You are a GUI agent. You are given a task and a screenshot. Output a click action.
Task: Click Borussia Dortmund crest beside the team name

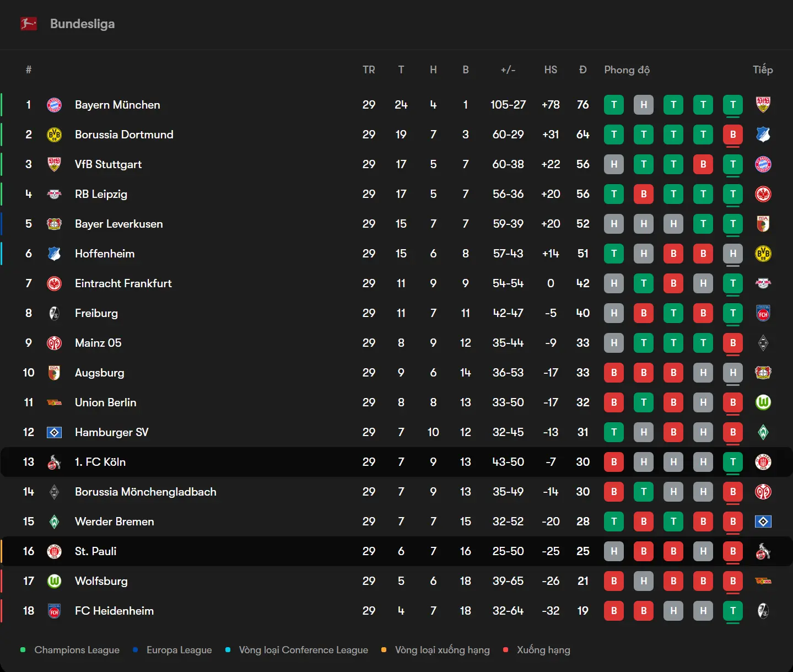click(x=54, y=135)
